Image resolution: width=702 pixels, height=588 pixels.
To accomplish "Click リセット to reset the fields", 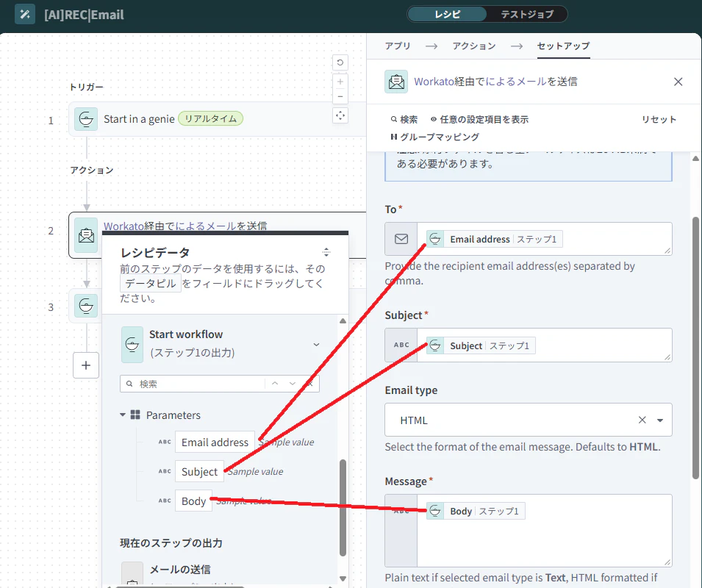I will (659, 120).
